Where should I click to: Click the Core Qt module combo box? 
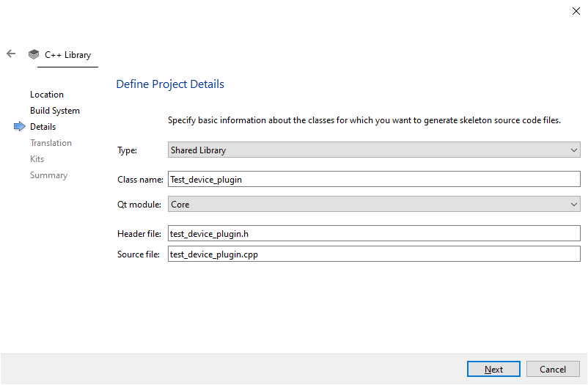[x=374, y=204]
